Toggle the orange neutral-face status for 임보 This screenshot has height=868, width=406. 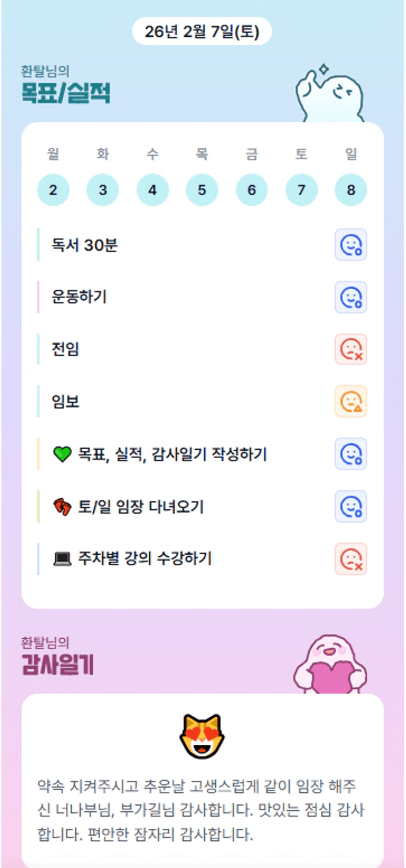[351, 402]
